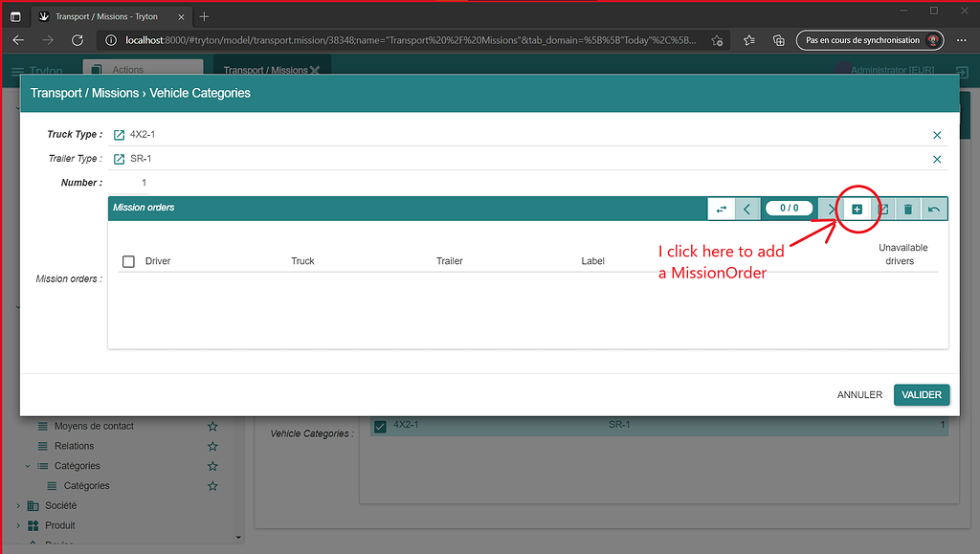Screen dimensions: 980x554
Task: Collapse the Catégories tree branch
Action: tap(26, 466)
